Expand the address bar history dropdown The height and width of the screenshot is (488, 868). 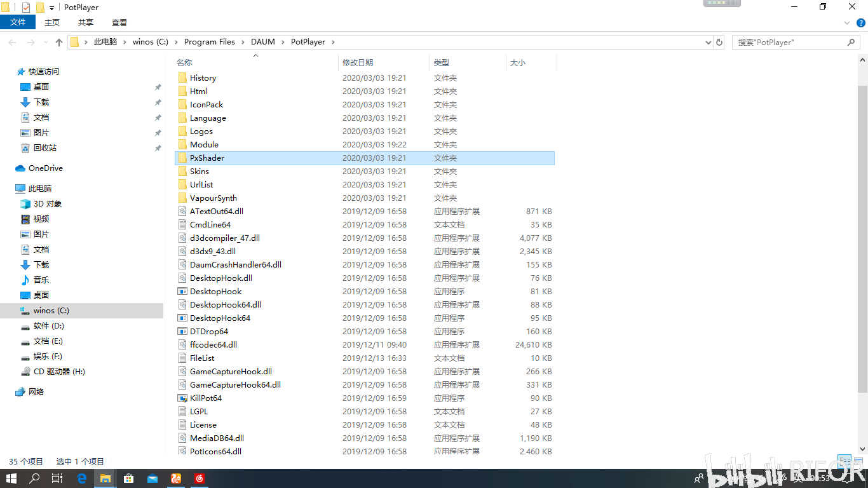(709, 42)
